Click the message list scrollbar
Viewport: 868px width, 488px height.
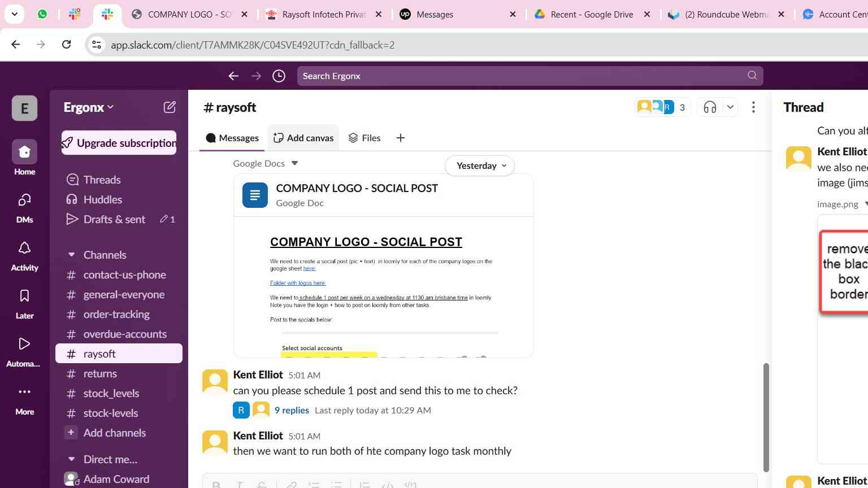tap(766, 417)
